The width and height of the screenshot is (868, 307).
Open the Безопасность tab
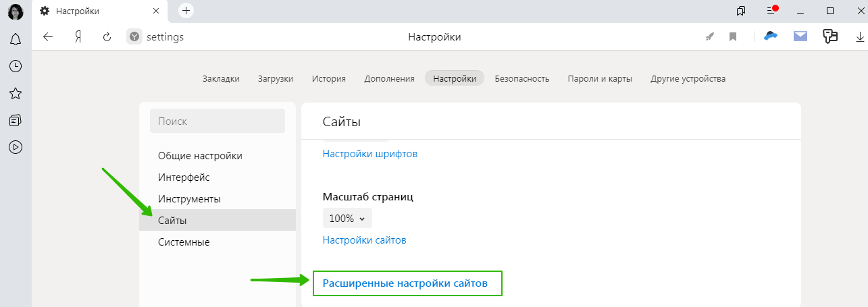[x=521, y=78]
